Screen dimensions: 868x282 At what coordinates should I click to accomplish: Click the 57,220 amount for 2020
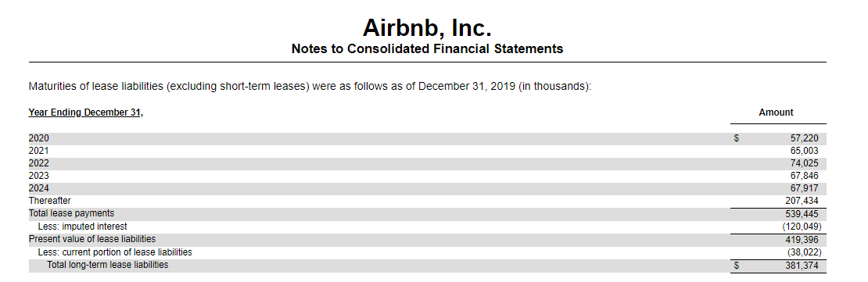click(804, 138)
